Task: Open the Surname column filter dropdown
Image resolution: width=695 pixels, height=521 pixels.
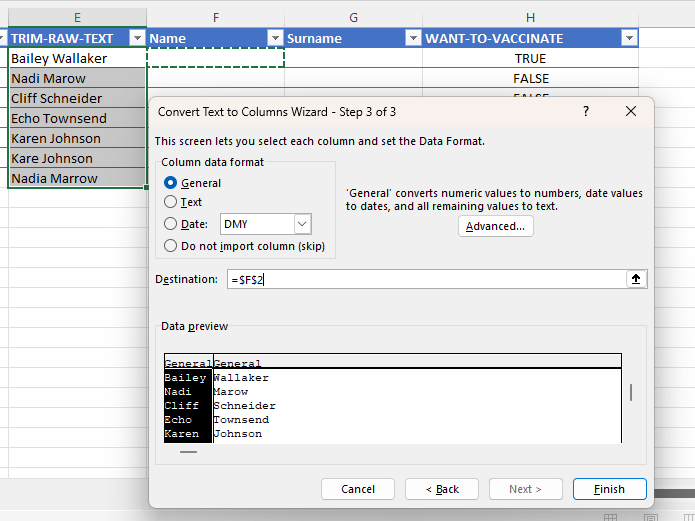Action: (x=413, y=38)
